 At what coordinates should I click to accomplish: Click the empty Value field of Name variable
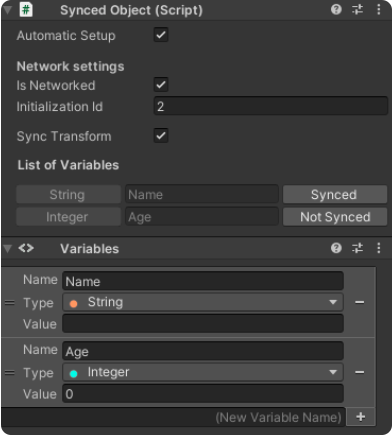click(203, 324)
